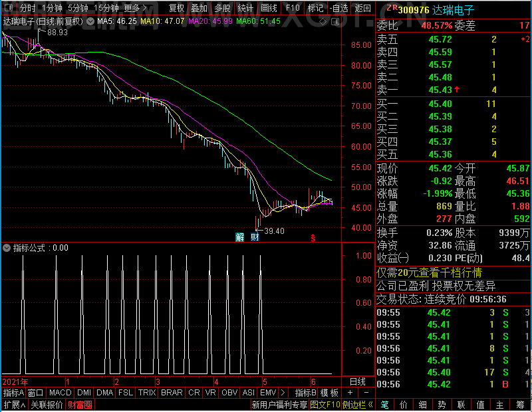This screenshot has height=412, width=532.
Task: Select the 细 detail tab
Action: click(423, 405)
